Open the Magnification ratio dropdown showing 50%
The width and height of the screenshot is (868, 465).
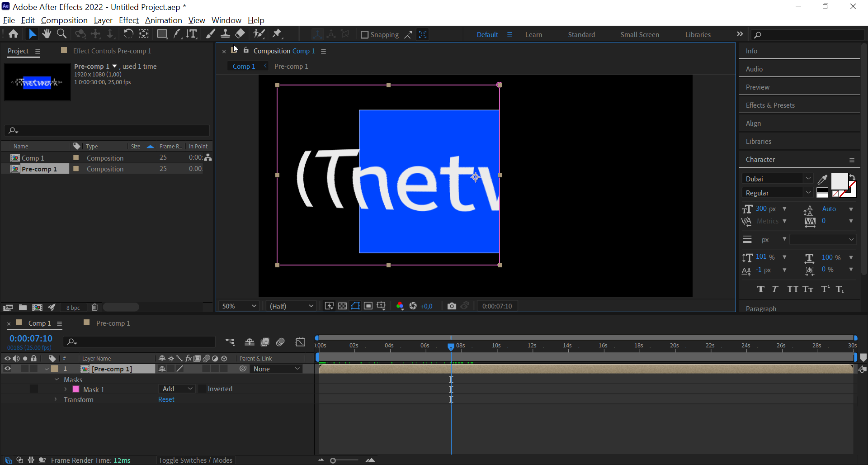coord(238,306)
